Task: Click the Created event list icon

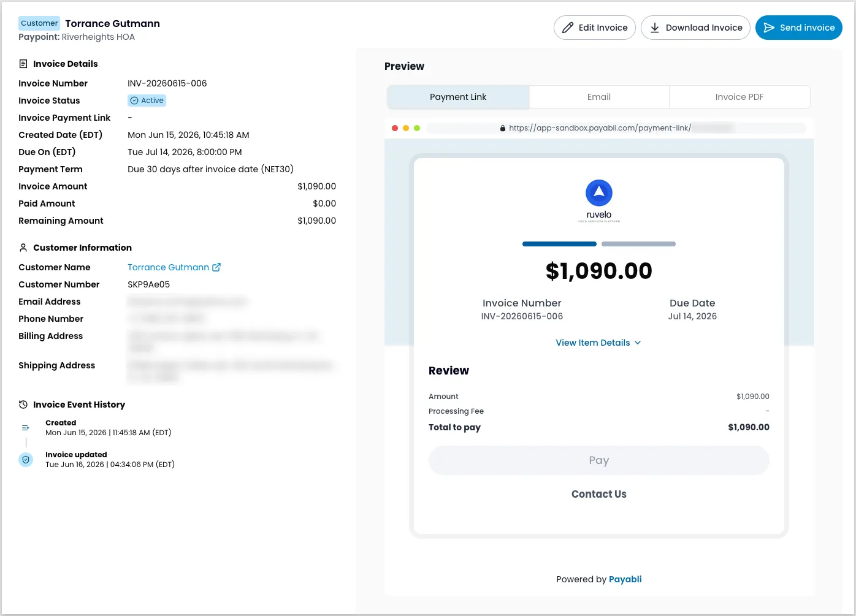Action: pyautogui.click(x=26, y=428)
